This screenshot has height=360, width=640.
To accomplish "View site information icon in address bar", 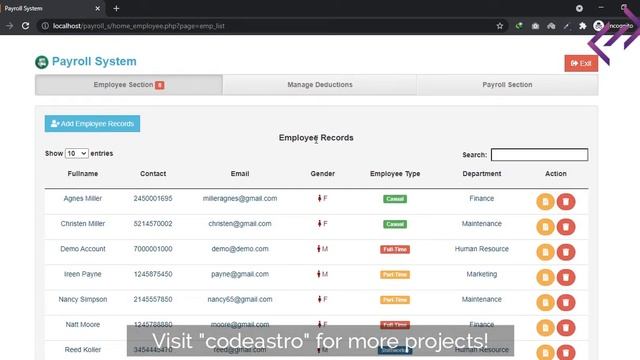I will [x=45, y=26].
